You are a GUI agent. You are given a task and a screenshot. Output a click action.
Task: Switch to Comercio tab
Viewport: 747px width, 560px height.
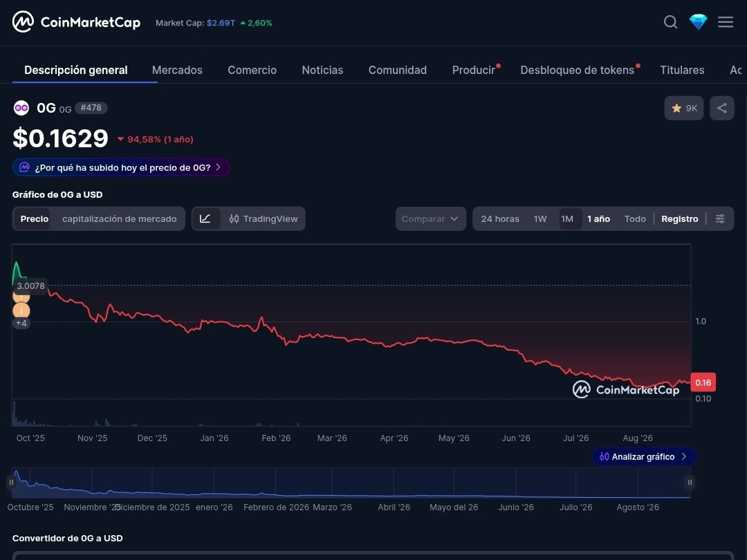pos(252,70)
